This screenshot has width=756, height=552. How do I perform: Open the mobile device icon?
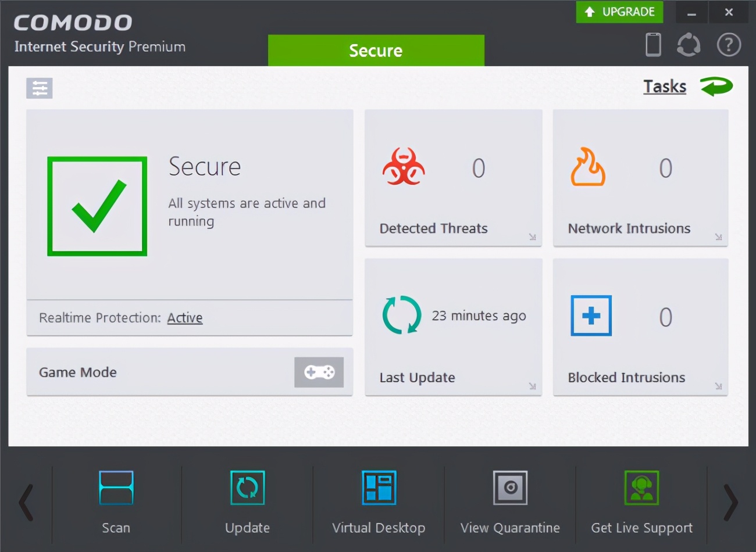click(654, 45)
